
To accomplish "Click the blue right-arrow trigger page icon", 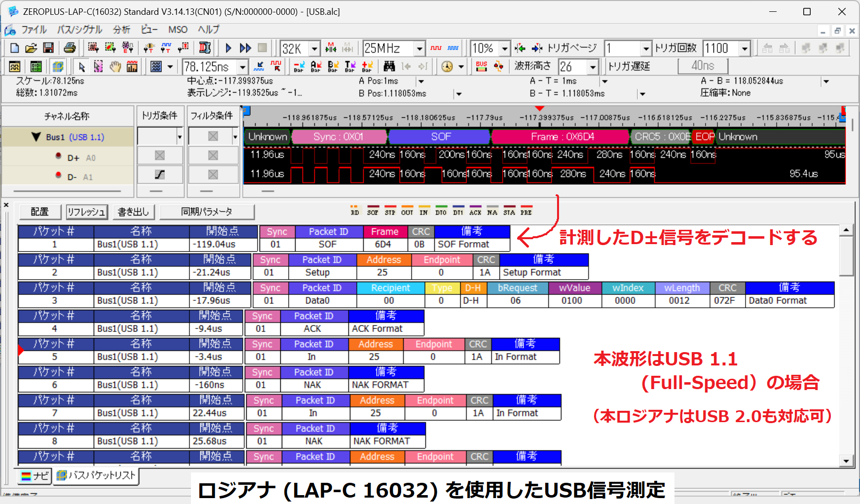I will coord(537,48).
